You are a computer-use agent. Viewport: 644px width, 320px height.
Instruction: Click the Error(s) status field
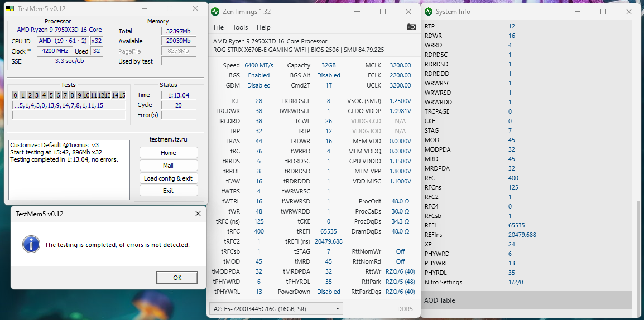coord(178,115)
